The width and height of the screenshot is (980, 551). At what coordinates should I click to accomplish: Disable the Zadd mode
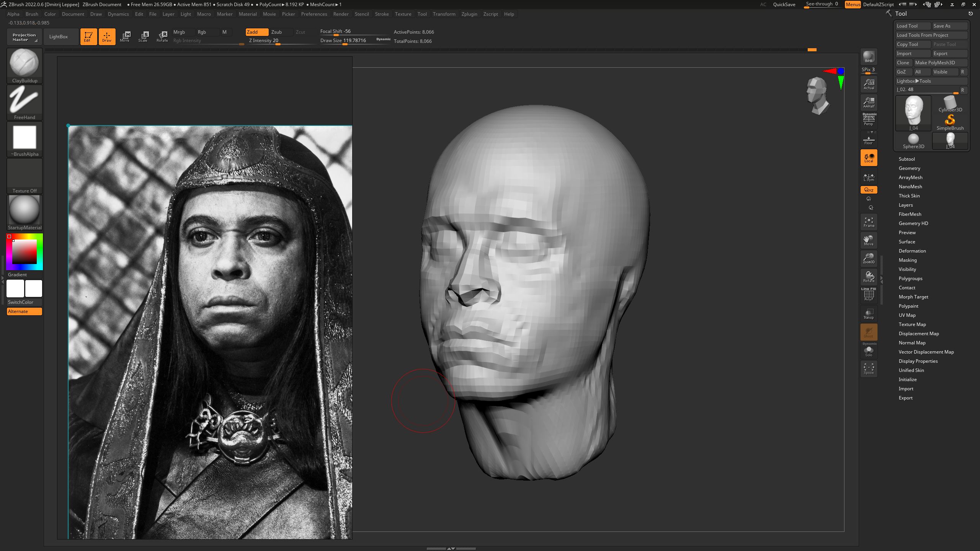[256, 32]
